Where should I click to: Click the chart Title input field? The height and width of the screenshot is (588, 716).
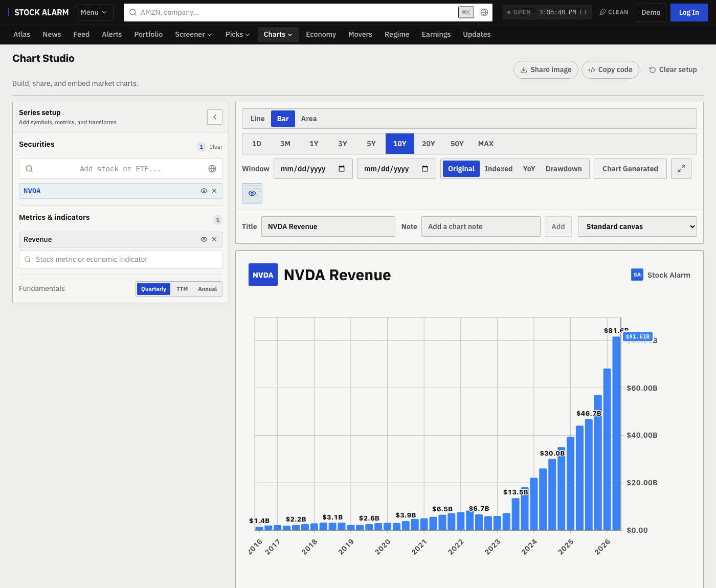tap(328, 227)
